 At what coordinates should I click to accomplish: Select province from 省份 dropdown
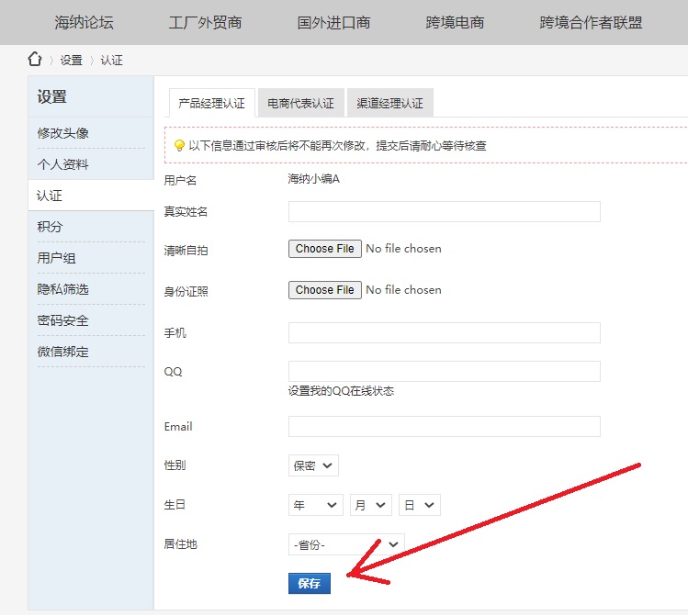click(345, 544)
